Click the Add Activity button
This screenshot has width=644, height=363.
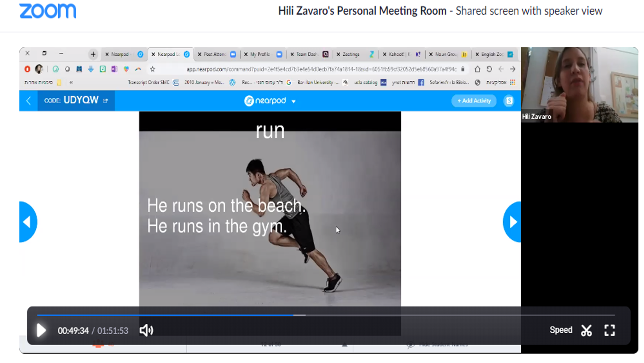tap(473, 100)
